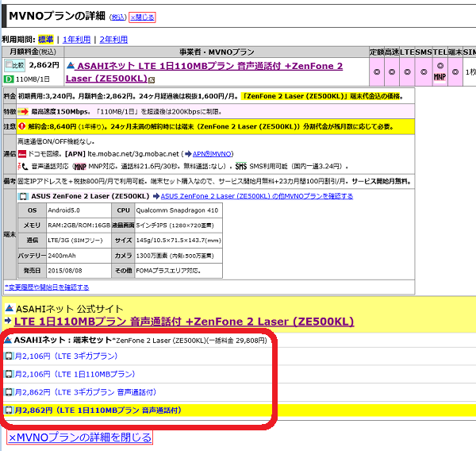Screen dimensions: 476x451
Task: Click the SMS icon before SMS利用可能
Action: click(241, 167)
